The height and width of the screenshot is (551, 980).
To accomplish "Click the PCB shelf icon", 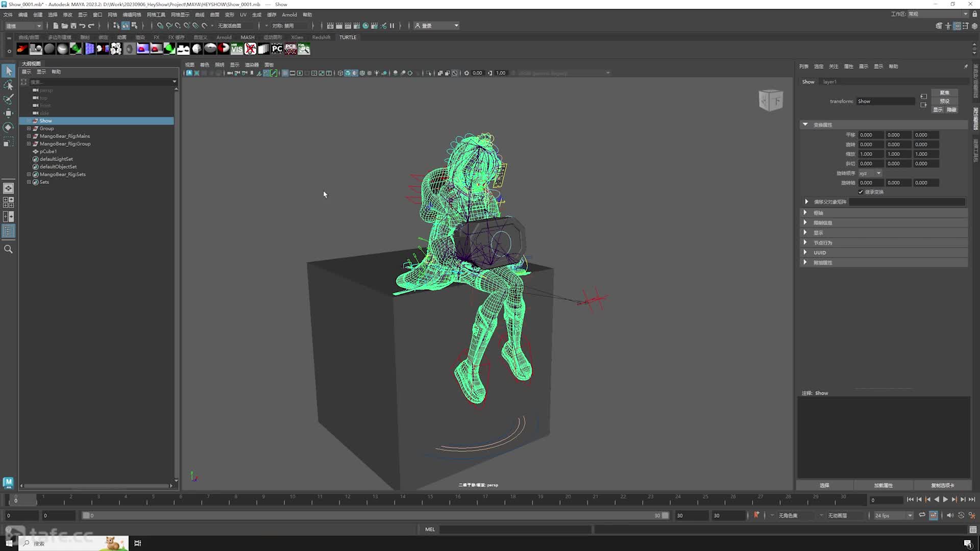I will click(290, 49).
